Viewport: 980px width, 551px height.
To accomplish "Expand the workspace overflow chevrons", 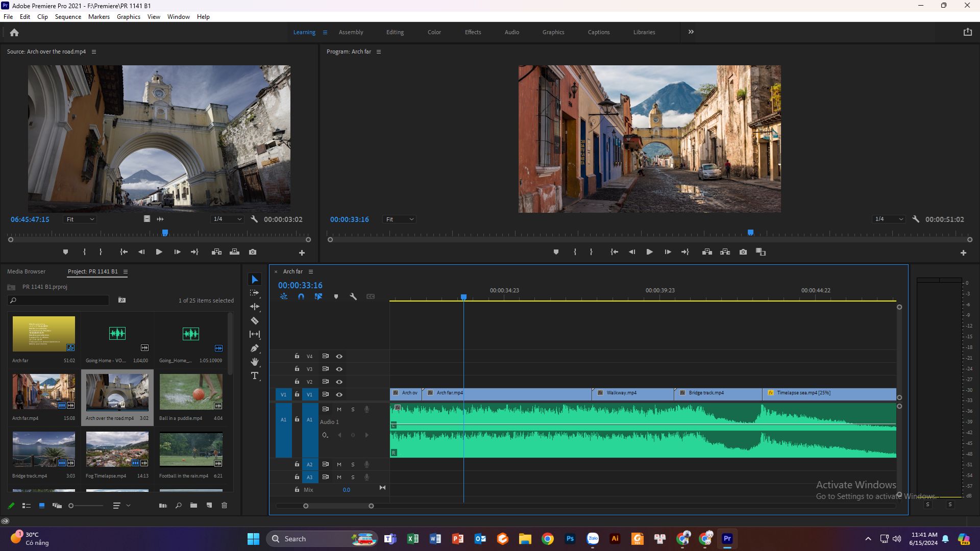I will pos(691,32).
